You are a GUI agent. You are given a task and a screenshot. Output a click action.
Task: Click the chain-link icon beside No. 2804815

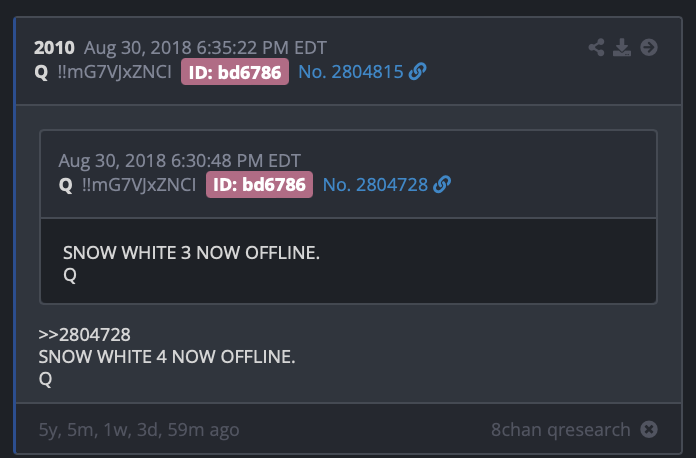[x=417, y=71]
